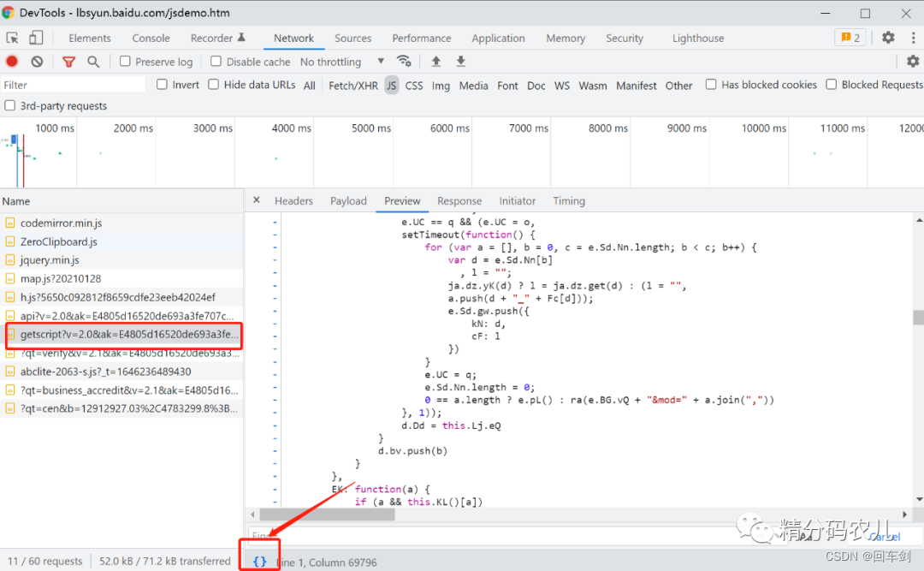This screenshot has width=924, height=571.
Task: Filter by All request types
Action: [310, 86]
